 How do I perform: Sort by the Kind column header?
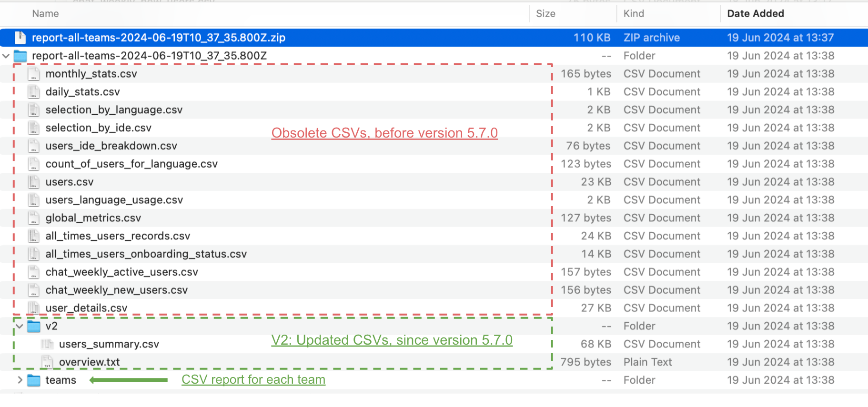634,14
